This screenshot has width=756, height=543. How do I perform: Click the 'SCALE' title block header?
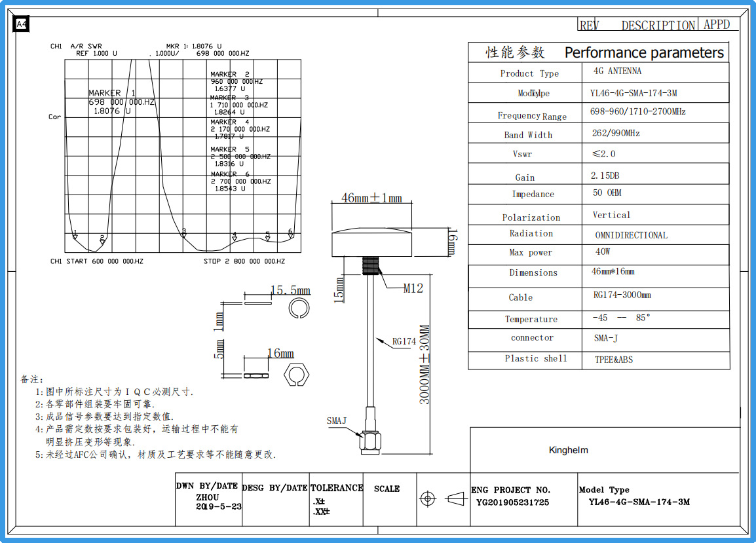(x=387, y=489)
